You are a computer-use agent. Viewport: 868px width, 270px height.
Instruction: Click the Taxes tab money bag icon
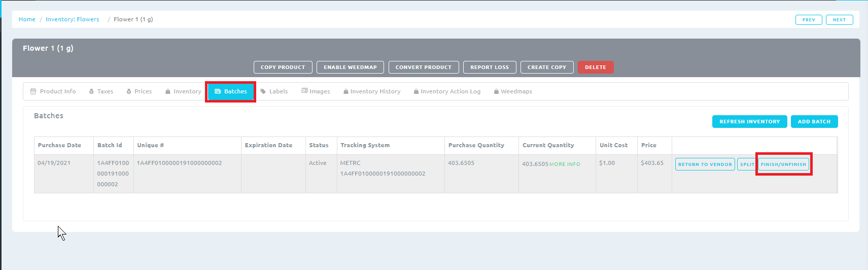91,91
